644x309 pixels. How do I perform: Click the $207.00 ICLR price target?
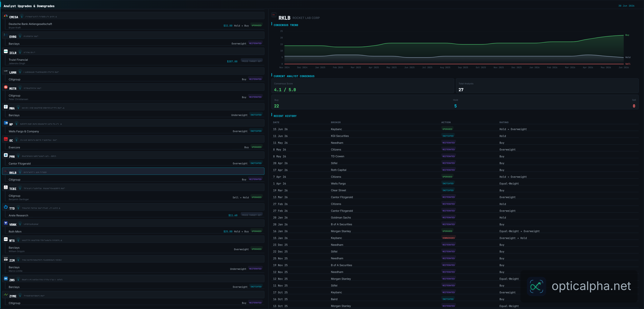(232, 61)
